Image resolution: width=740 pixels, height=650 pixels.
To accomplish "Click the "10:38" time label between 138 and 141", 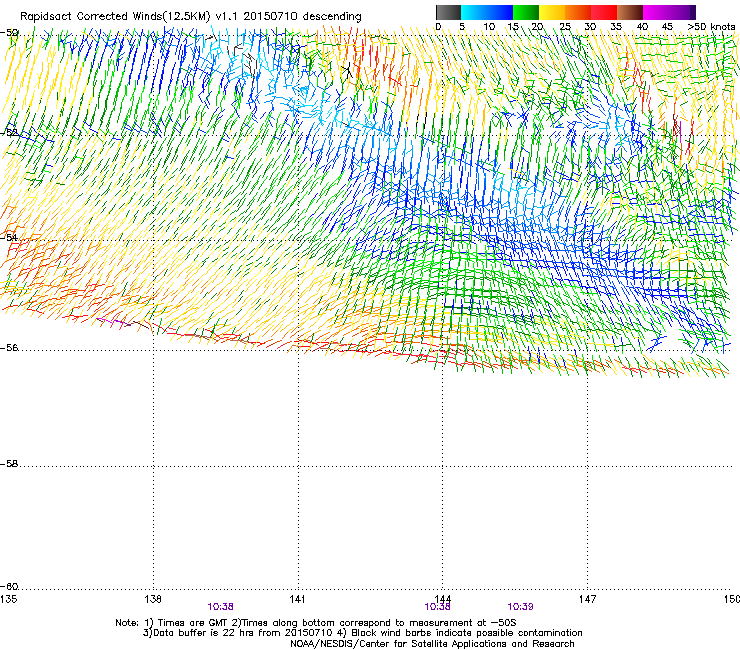I will point(220,607).
